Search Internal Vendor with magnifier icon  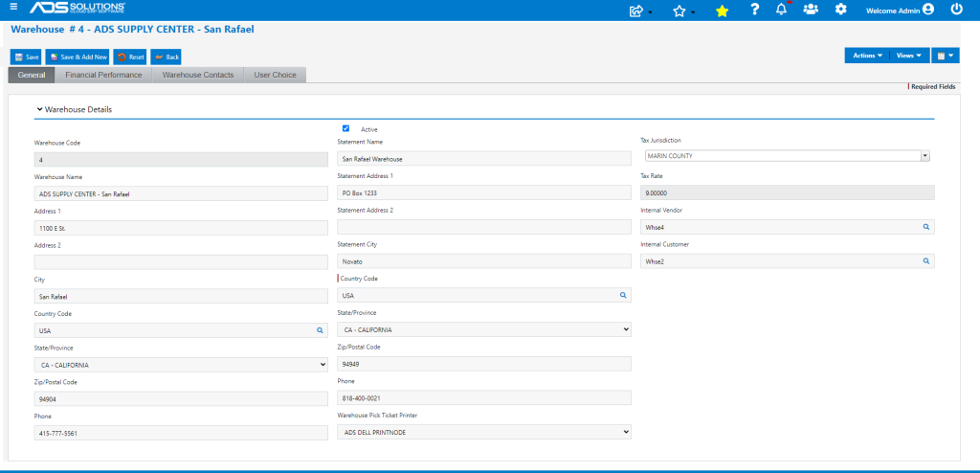click(926, 227)
